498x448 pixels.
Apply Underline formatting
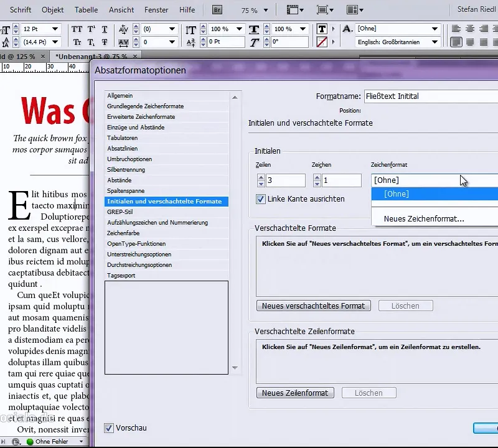105,29
